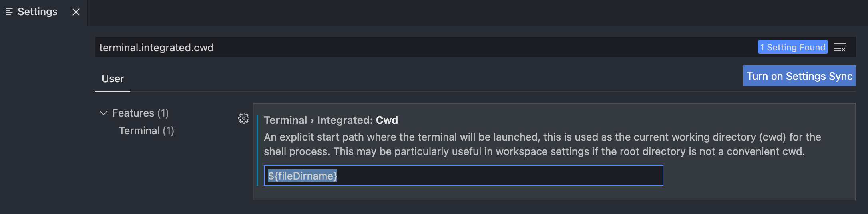Screen dimensions: 868x214
Task: Click the Settings tab title
Action: tap(38, 12)
